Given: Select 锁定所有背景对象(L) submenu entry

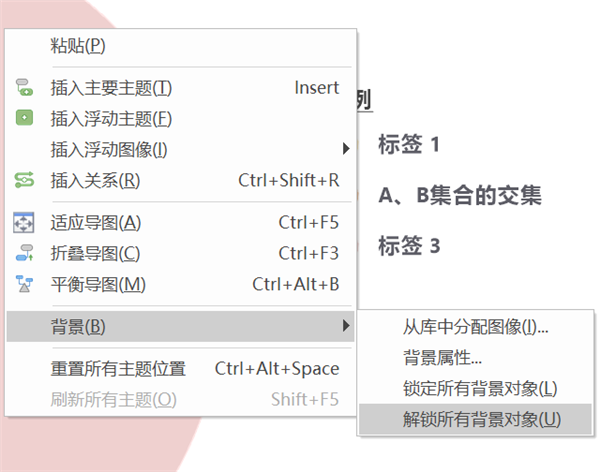Looking at the screenshot, I should point(476,389).
